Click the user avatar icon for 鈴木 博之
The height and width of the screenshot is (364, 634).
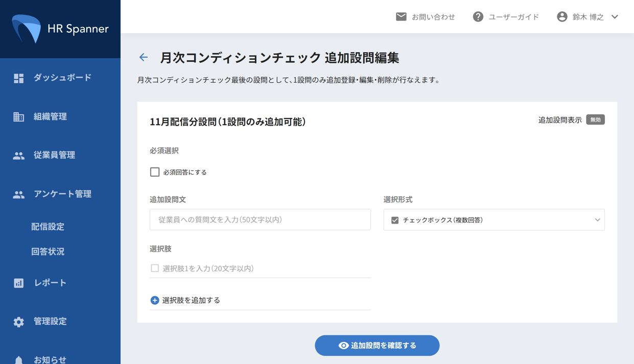(x=562, y=17)
